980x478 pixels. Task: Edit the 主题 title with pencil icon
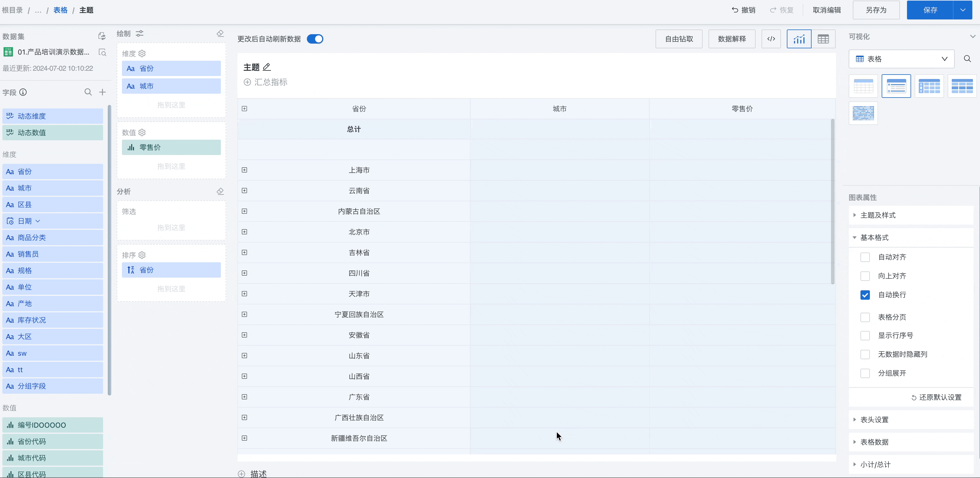267,67
